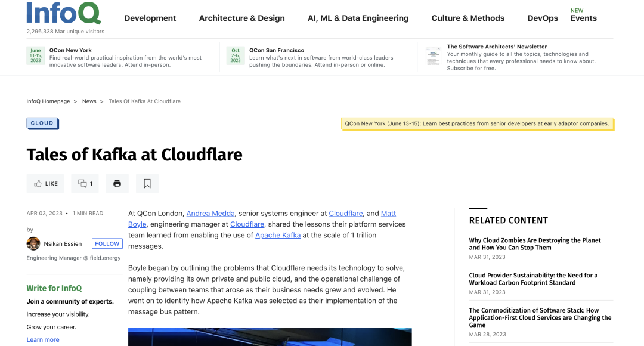Open Cloudflare link after 'engineering manager at'
The width and height of the screenshot is (644, 346).
click(247, 224)
